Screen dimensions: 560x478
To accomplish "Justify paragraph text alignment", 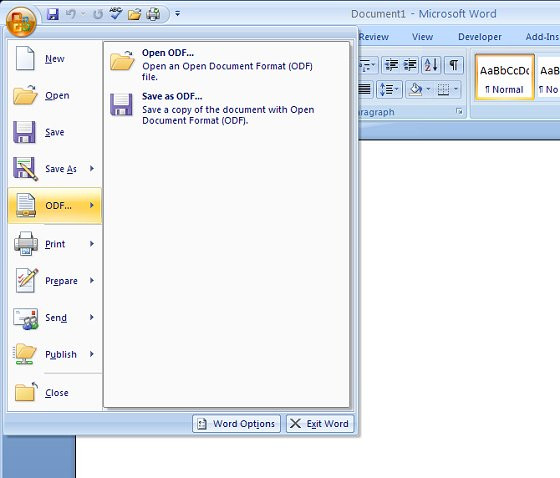I will point(365,89).
